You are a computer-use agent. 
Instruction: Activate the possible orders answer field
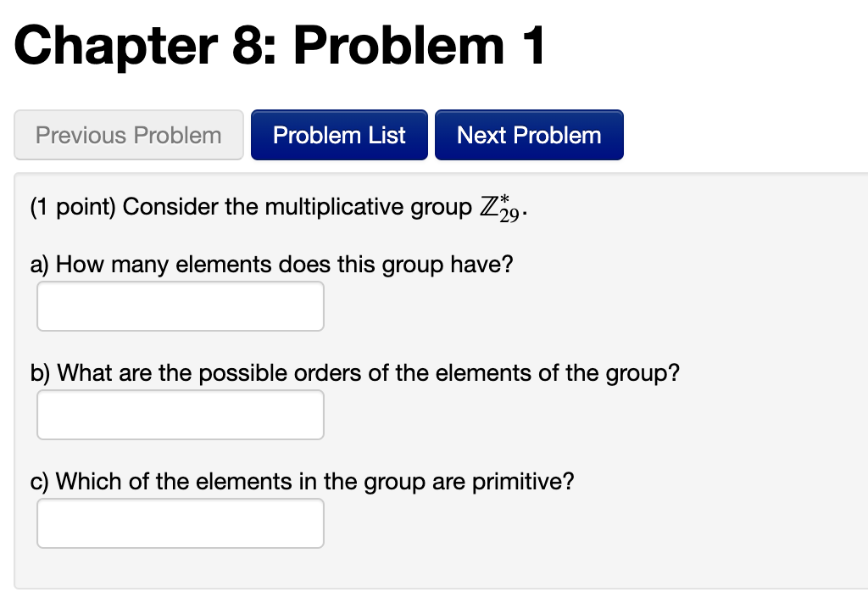pyautogui.click(x=180, y=414)
